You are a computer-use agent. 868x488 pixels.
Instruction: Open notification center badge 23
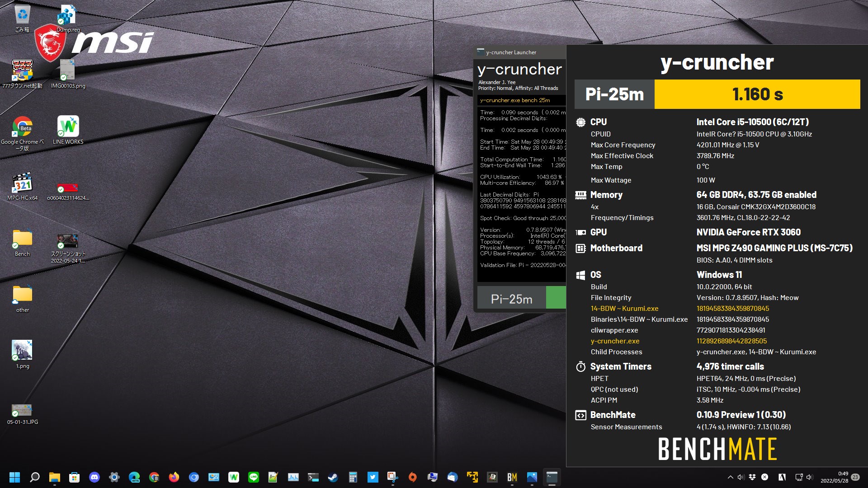855,477
